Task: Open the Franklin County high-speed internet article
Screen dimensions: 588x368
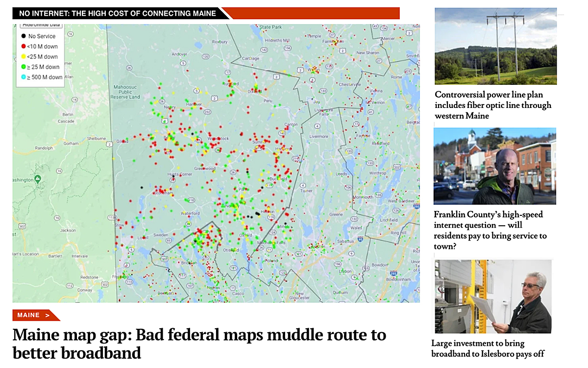Action: (490, 230)
